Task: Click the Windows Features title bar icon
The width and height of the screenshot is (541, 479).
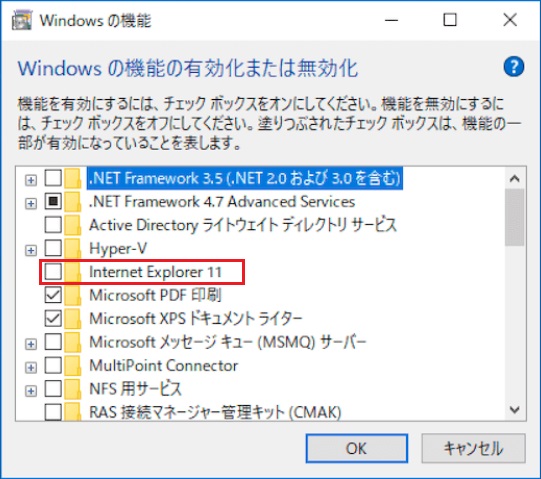Action: [22, 20]
